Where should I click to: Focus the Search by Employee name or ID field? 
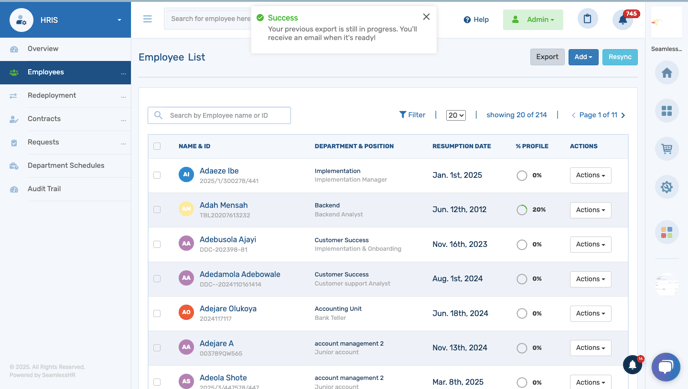219,115
